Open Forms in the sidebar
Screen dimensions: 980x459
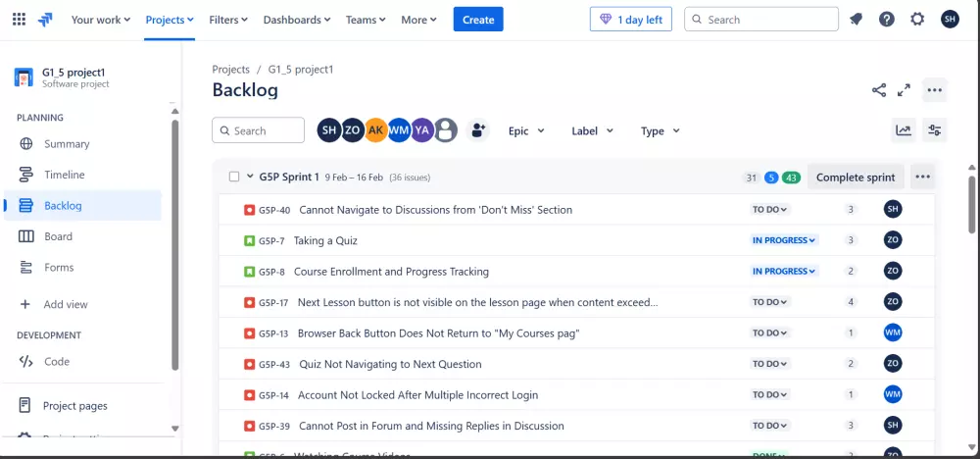point(82,267)
